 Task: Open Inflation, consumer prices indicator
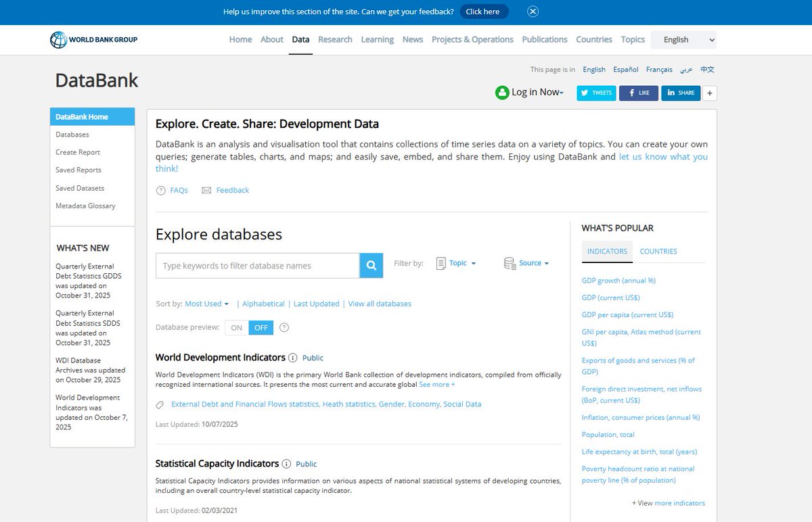point(641,418)
